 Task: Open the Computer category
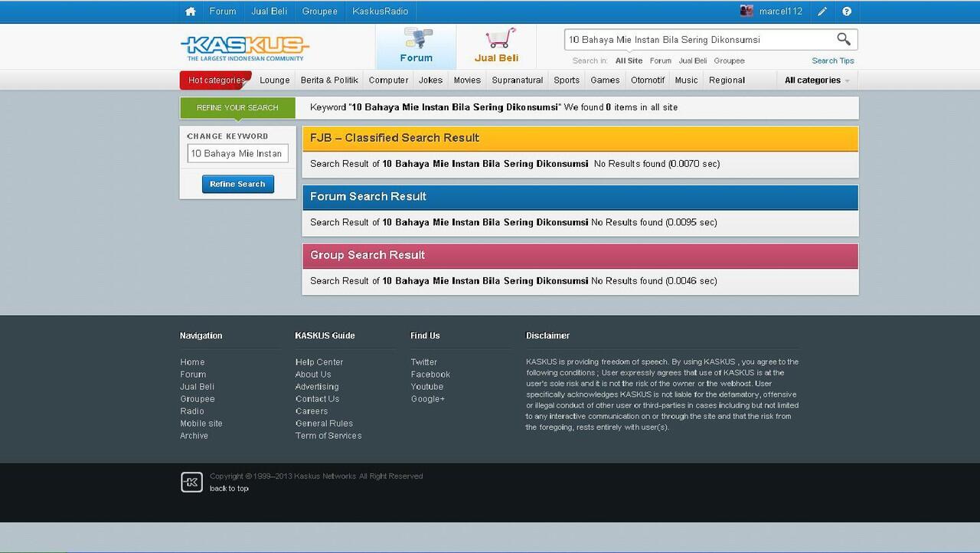pos(388,80)
